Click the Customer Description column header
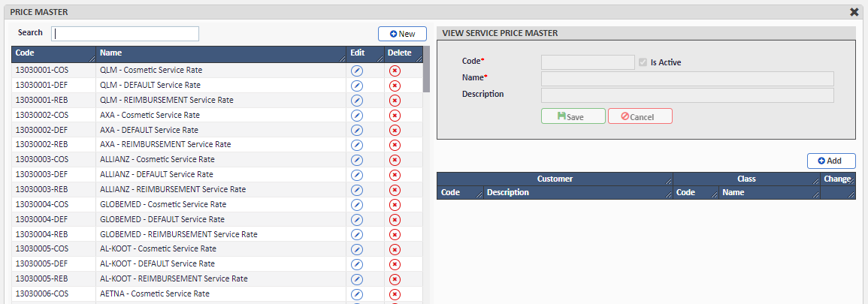This screenshot has height=304, width=868. [578, 193]
